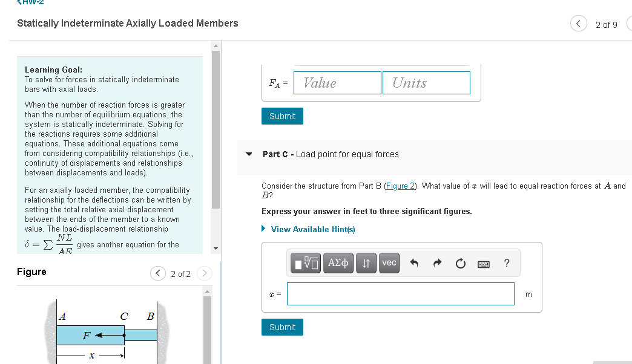
Task: Undo the last equation input
Action: [414, 262]
